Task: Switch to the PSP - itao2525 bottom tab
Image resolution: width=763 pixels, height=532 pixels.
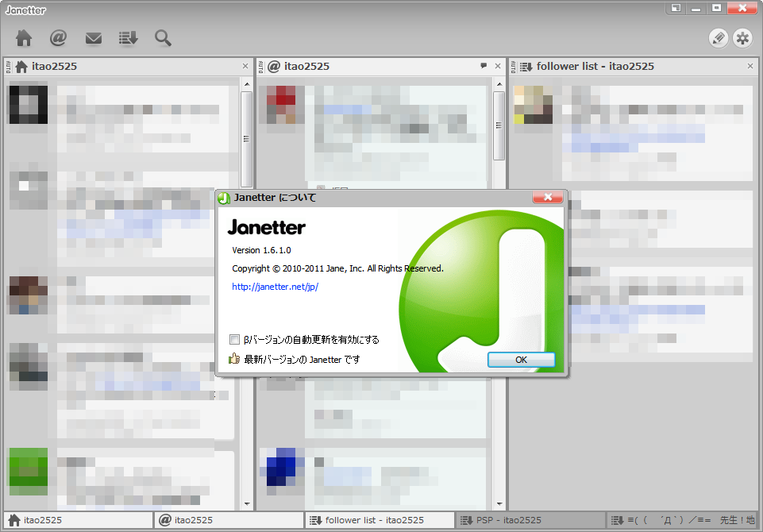Action: [x=530, y=520]
